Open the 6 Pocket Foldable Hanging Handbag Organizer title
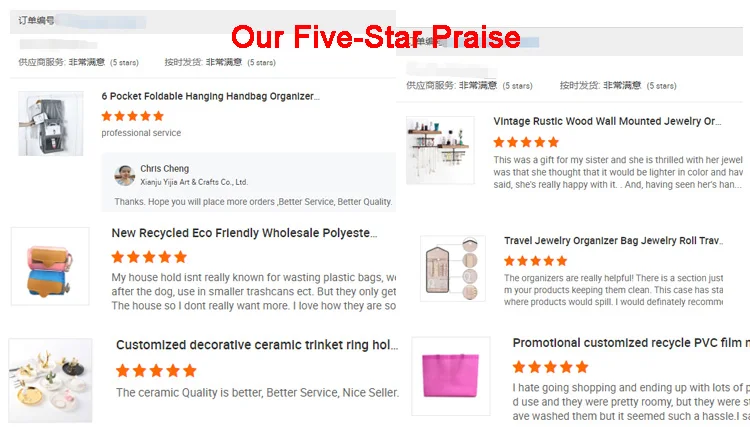750x427 pixels. [210, 97]
